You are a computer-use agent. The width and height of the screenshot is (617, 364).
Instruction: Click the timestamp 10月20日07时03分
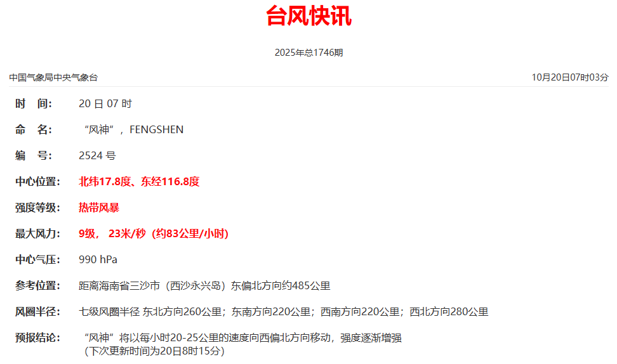point(570,77)
